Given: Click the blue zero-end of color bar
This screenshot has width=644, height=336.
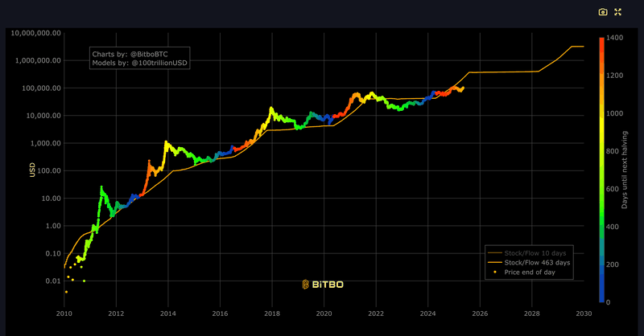Looking at the screenshot, I should (x=601, y=299).
